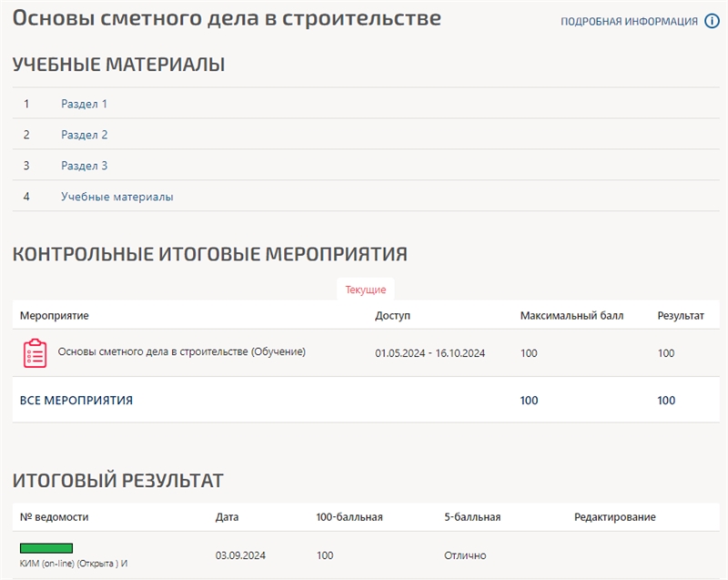Viewport: 728px width, 580px height.
Task: Click the Отлично grade cell
Action: 465,555
